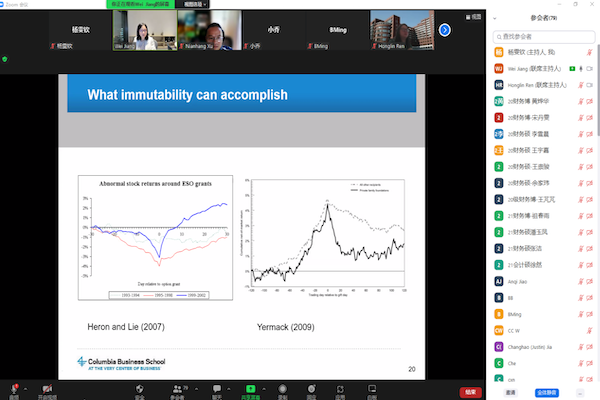Screen dimensions: 600x400
Task: Click the Record icon in toolbar
Action: (x=283, y=387)
